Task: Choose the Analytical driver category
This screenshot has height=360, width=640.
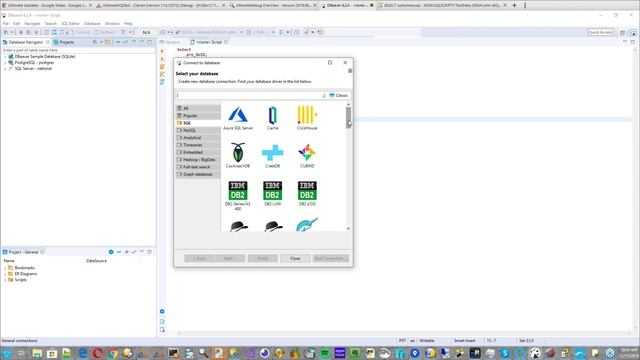Action: 198,138
